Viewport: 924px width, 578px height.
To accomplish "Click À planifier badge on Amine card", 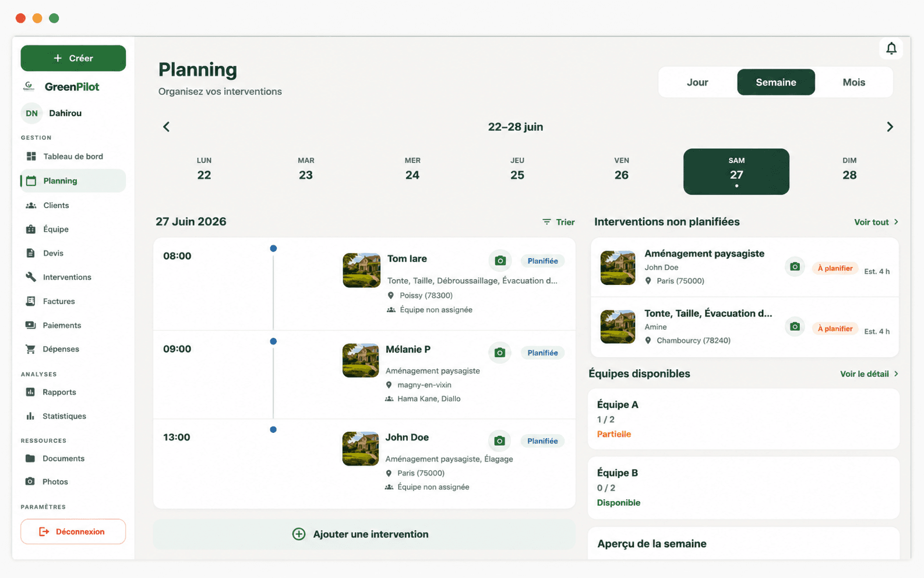I will click(835, 329).
